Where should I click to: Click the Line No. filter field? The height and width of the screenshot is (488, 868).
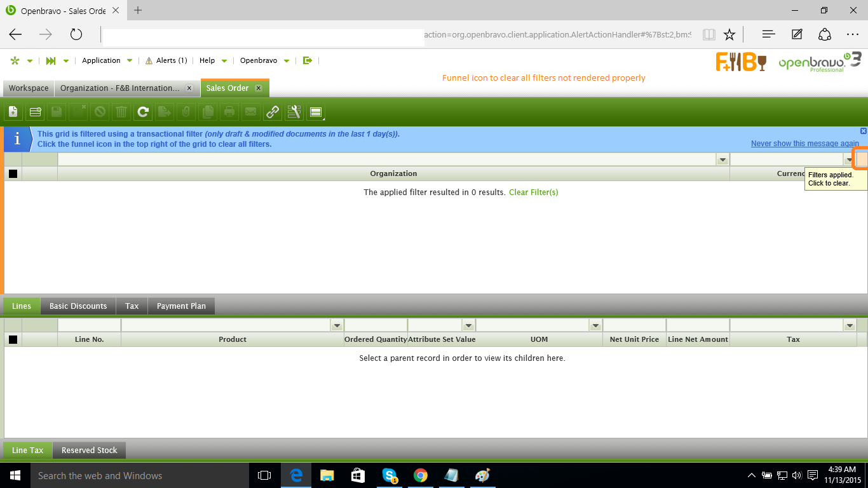point(89,325)
